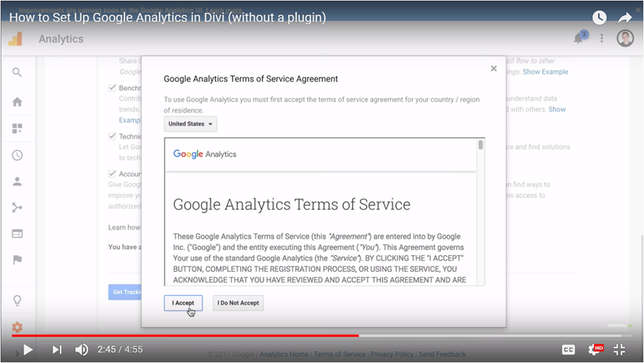The image size is (644, 363).
Task: Click the Watch Later clock icon
Action: point(599,18)
